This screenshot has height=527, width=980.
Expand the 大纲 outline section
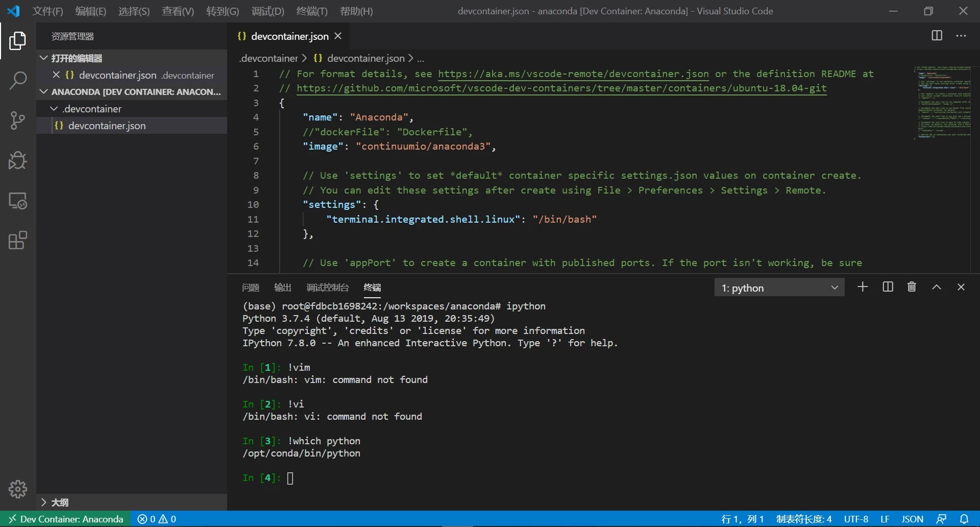click(x=132, y=502)
